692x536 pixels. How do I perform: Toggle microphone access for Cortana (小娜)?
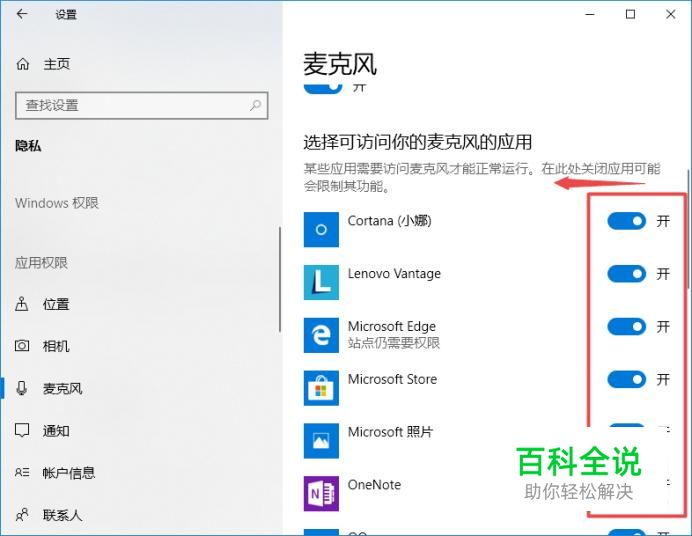[x=626, y=221]
